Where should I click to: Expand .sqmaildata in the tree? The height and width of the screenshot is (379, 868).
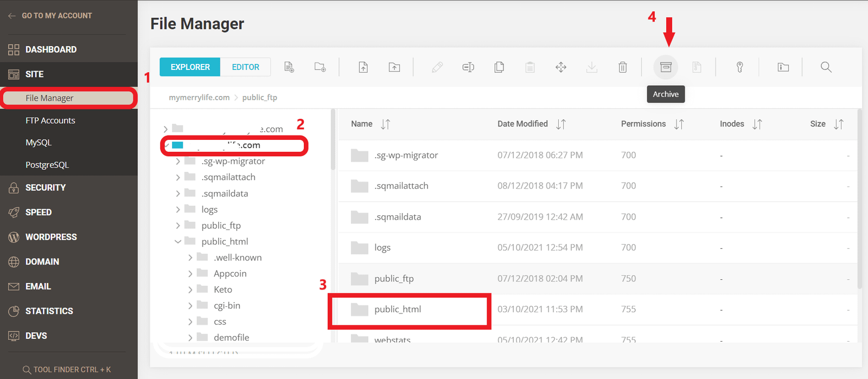[x=178, y=194]
